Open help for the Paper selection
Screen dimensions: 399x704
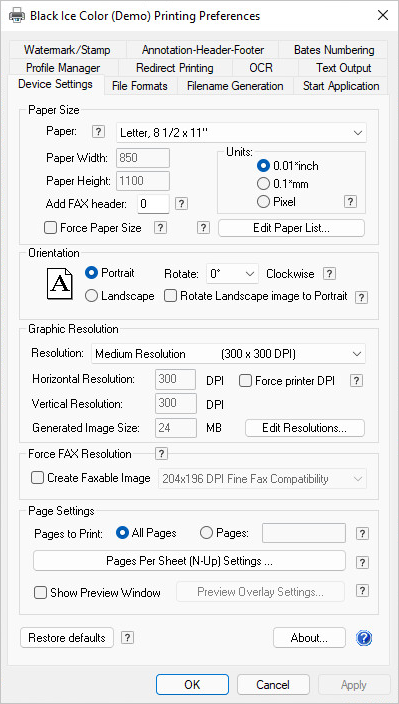[x=98, y=132]
